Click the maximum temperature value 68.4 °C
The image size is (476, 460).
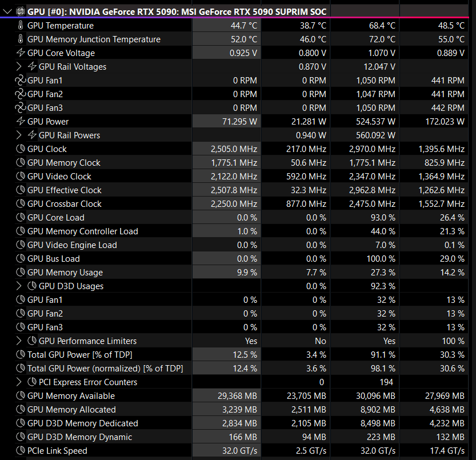pyautogui.click(x=382, y=26)
